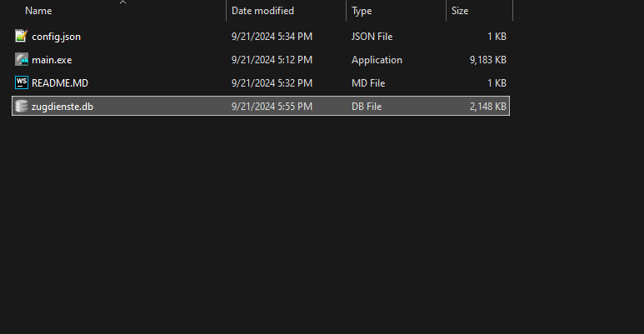Select the README.MD file name
Viewport: 644px width, 334px height.
click(x=60, y=83)
